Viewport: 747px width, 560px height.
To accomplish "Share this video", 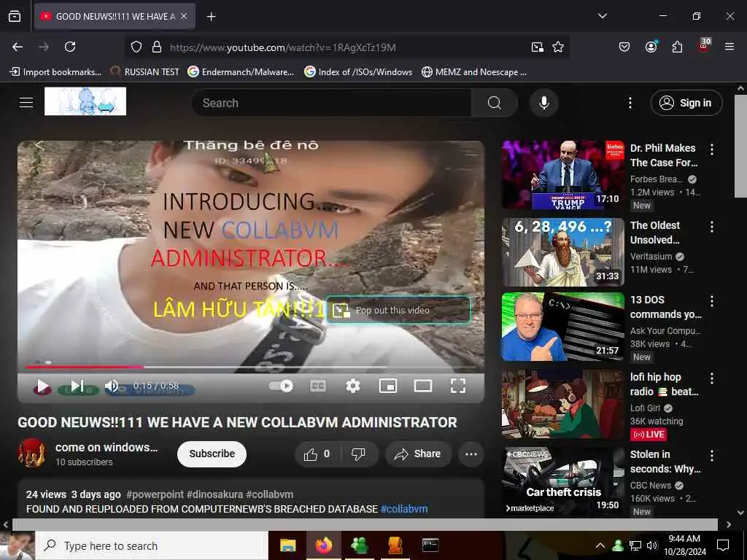I will pyautogui.click(x=417, y=454).
